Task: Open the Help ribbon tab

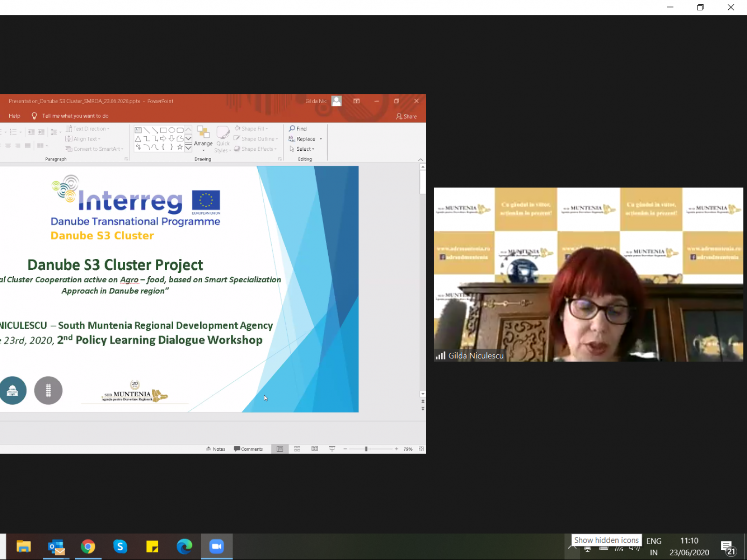Action: click(x=14, y=116)
